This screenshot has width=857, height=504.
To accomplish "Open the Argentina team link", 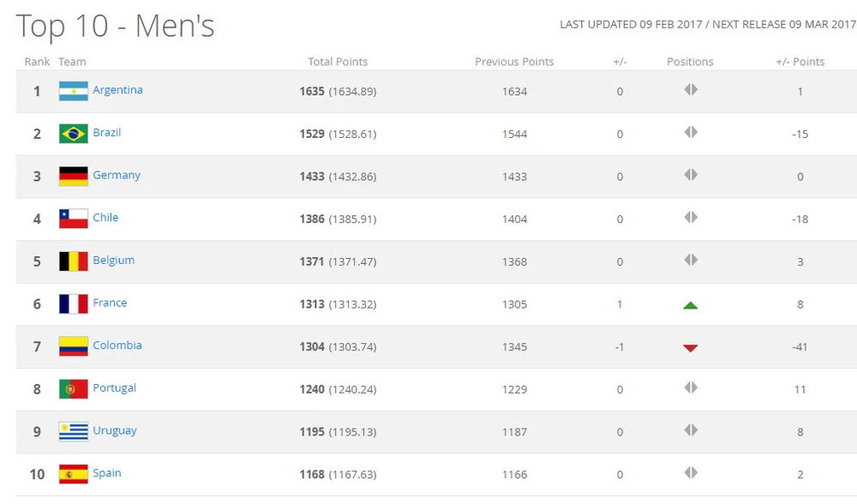I will click(117, 90).
